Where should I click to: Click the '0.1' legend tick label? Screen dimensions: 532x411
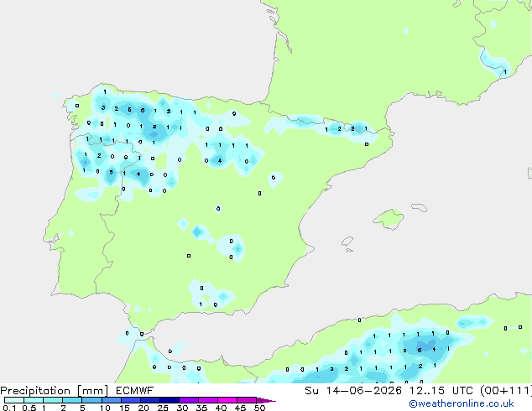click(x=10, y=408)
